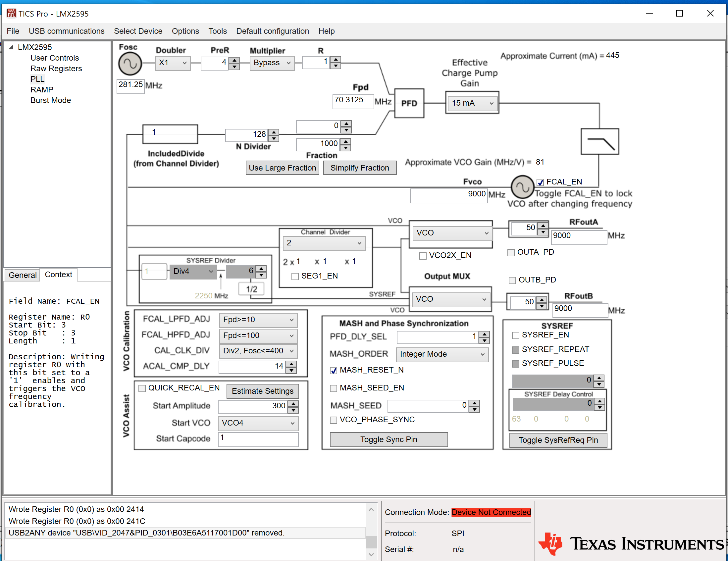This screenshot has height=561, width=728.
Task: Open the USB communications menu
Action: 66,31
